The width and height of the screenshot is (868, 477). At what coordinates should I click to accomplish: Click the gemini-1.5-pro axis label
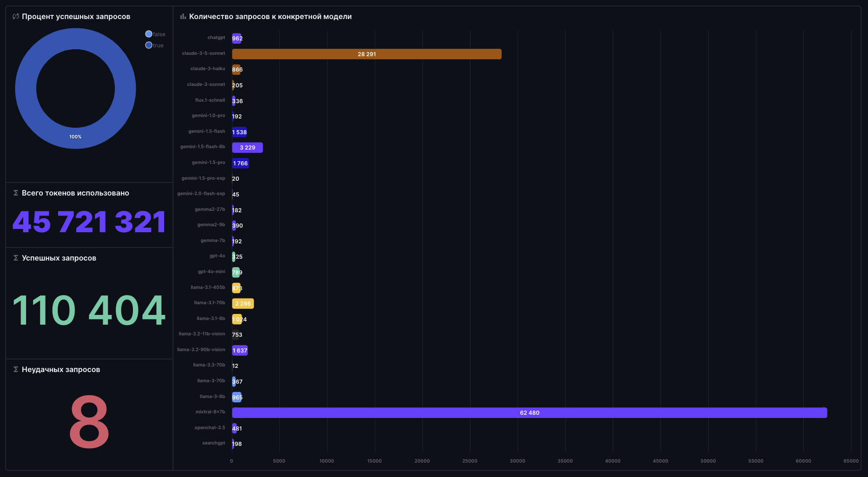pos(208,163)
